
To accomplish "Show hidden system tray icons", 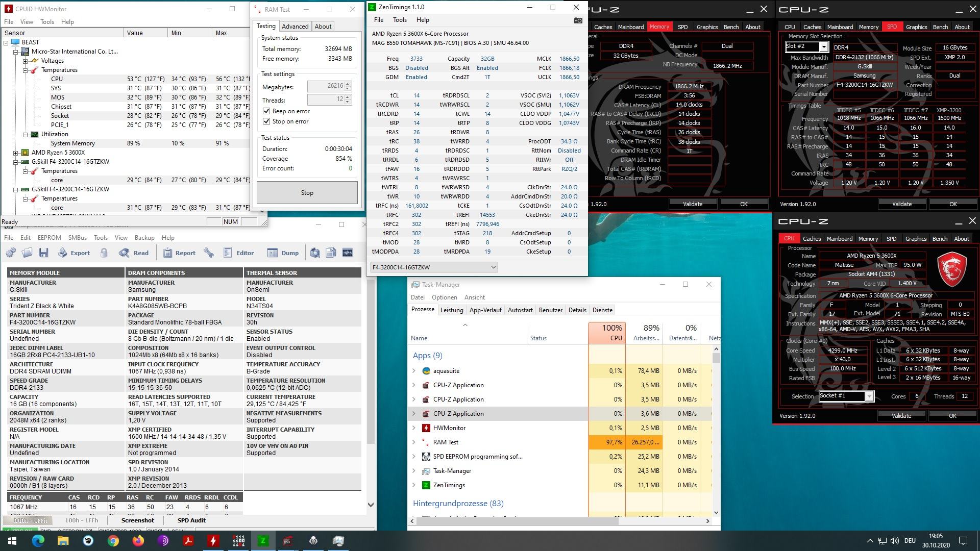I will [870, 541].
